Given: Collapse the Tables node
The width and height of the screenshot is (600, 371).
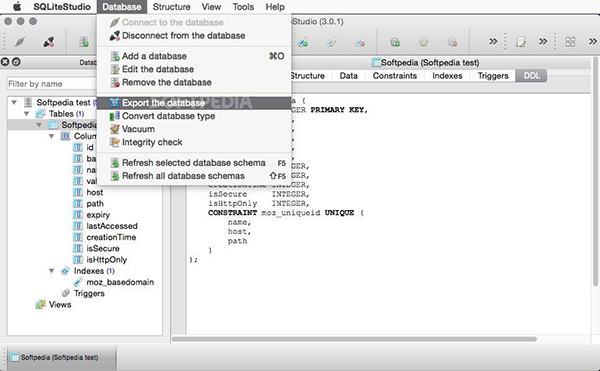Looking at the screenshot, I should (x=26, y=114).
